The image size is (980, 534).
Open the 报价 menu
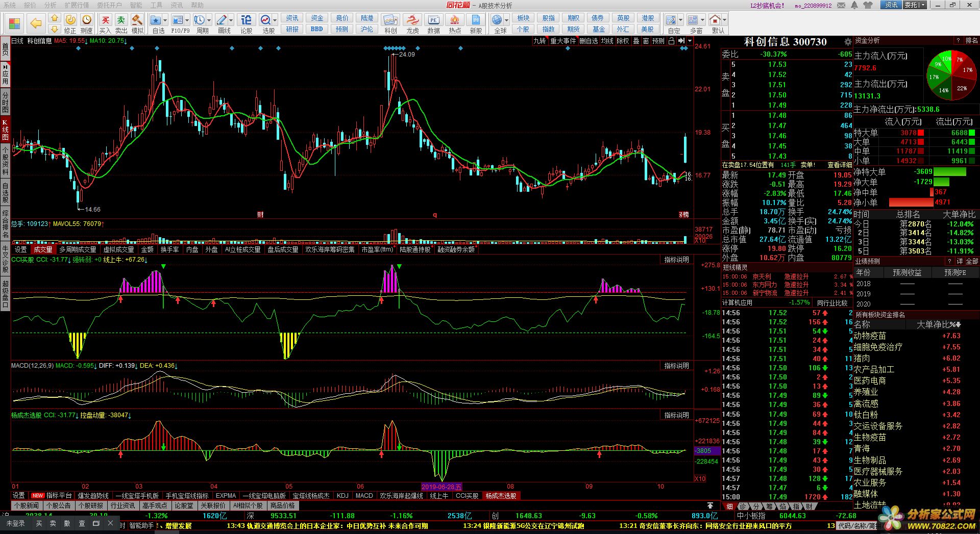coord(30,5)
